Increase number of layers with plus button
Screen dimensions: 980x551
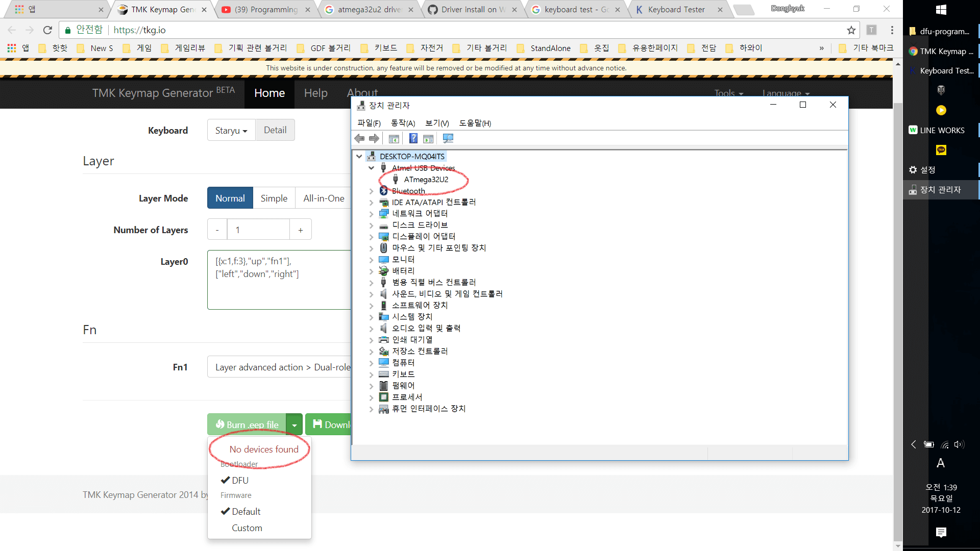[301, 230]
